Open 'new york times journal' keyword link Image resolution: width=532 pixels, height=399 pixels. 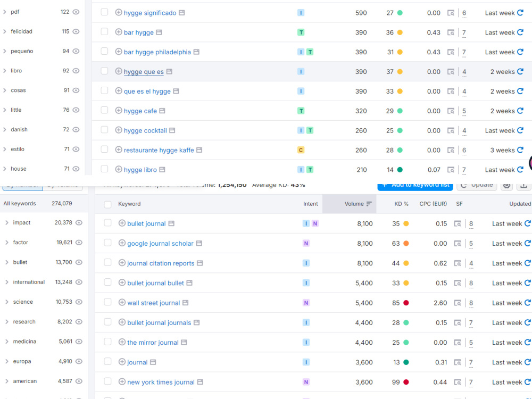tap(161, 383)
